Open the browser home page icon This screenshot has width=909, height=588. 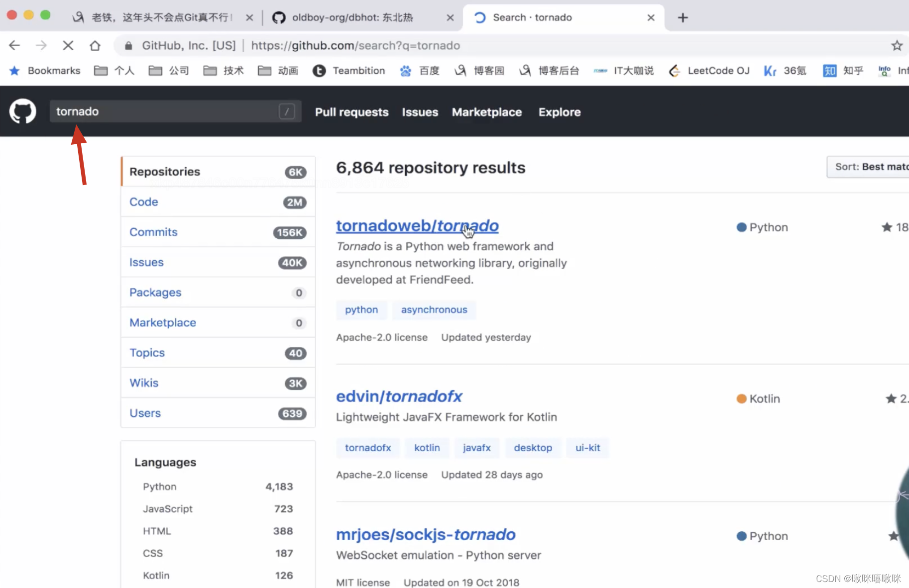[x=95, y=46]
